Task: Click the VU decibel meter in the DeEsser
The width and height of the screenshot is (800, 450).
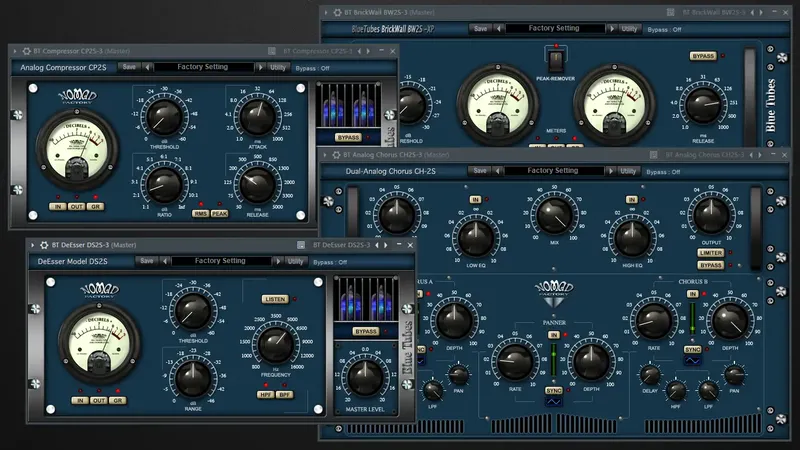Action: pyautogui.click(x=99, y=343)
